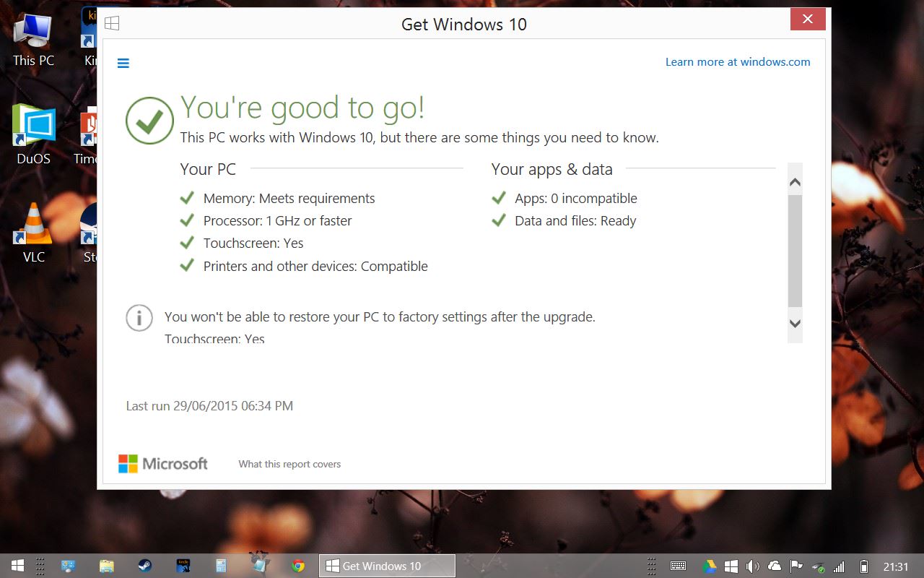The image size is (924, 578).
Task: Close the Get Windows 10 window
Action: click(808, 20)
